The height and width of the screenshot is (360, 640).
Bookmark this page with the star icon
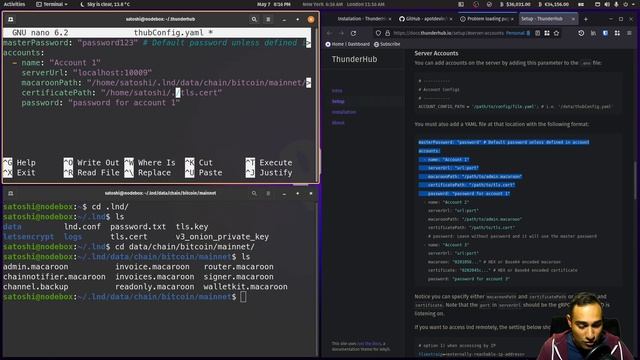pos(556,33)
